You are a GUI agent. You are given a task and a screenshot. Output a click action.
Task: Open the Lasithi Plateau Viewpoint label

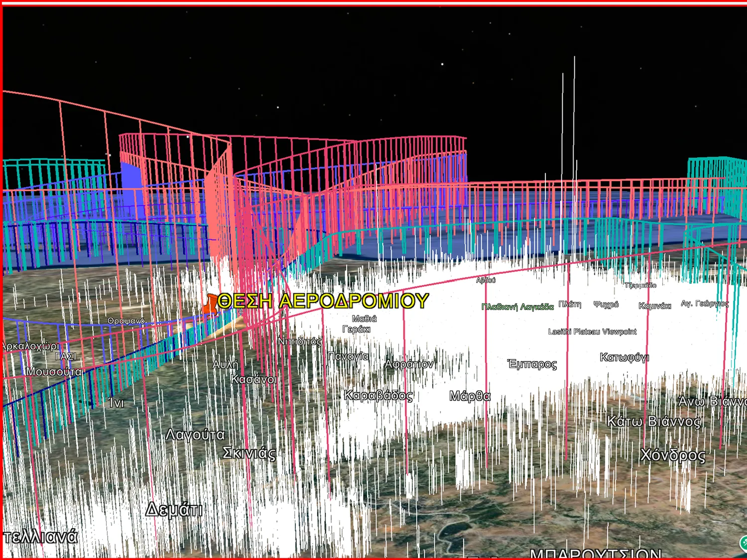[592, 332]
